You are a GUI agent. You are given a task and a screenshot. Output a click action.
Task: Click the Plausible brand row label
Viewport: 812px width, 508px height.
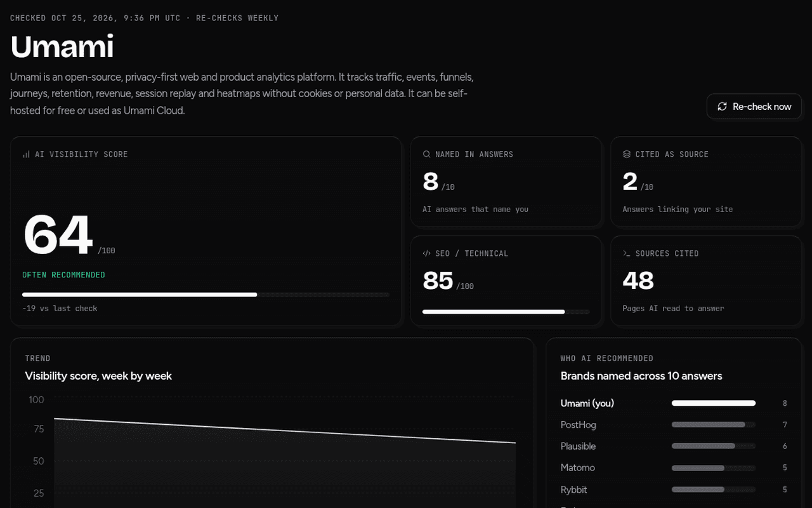click(x=579, y=446)
